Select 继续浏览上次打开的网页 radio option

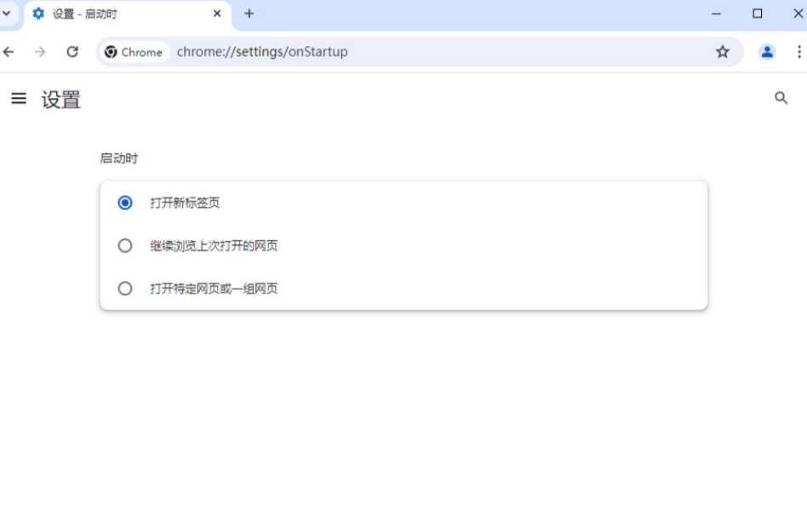(x=125, y=246)
